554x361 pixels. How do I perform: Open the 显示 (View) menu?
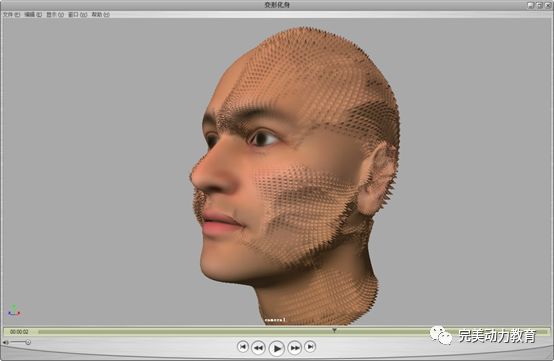pyautogui.click(x=55, y=14)
